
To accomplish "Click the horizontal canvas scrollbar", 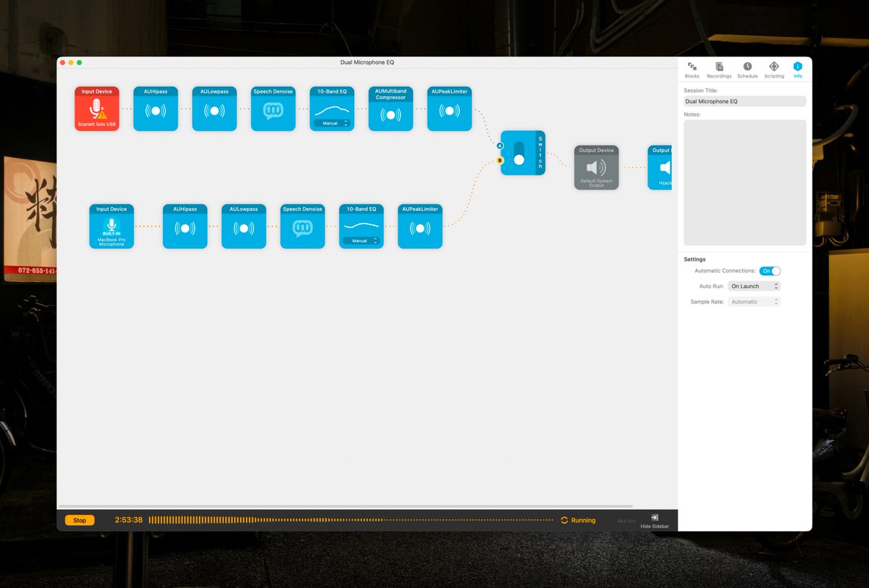I will [345, 506].
